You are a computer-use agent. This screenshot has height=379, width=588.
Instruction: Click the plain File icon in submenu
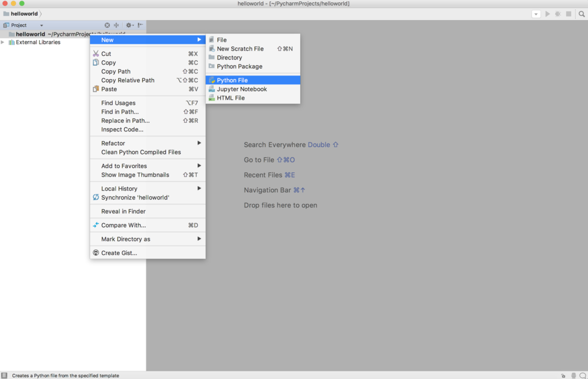coord(212,40)
